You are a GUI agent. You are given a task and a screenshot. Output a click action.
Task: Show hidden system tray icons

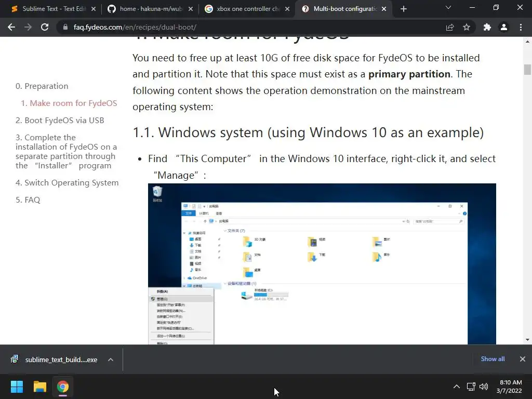tap(457, 387)
